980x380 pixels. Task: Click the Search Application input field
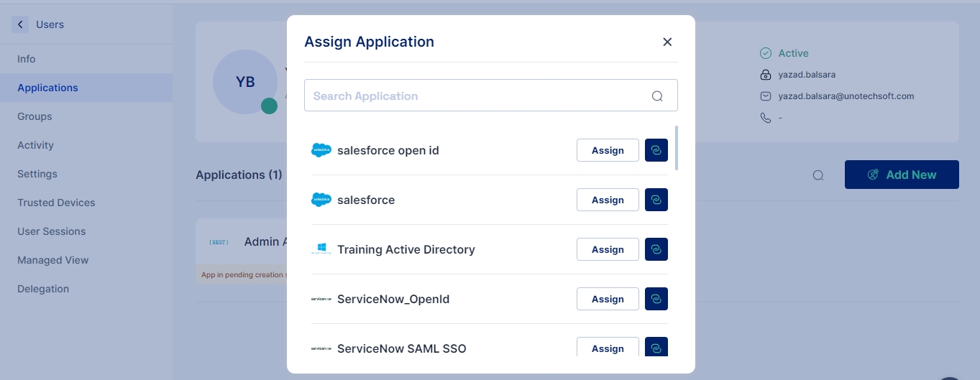[475, 96]
